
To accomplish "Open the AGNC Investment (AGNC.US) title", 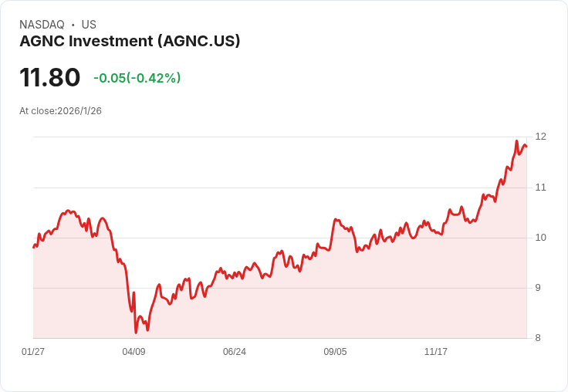I will pyautogui.click(x=130, y=41).
